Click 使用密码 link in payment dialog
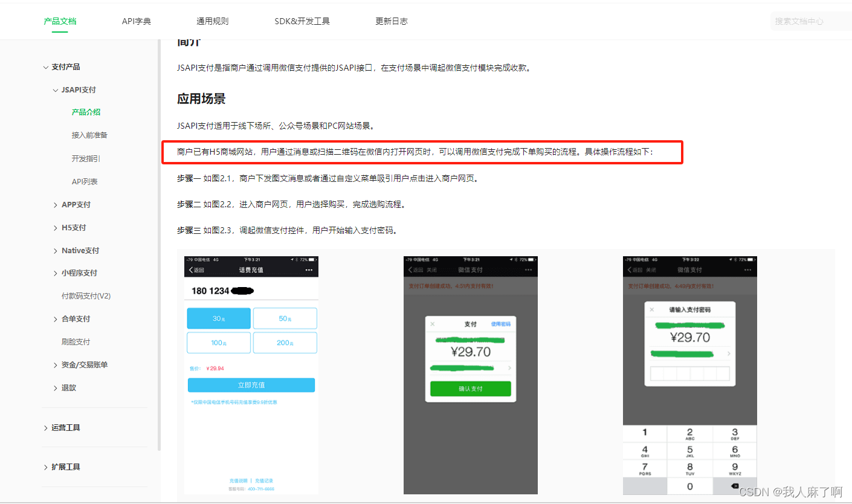Screen dimensions: 852x504 (500, 325)
